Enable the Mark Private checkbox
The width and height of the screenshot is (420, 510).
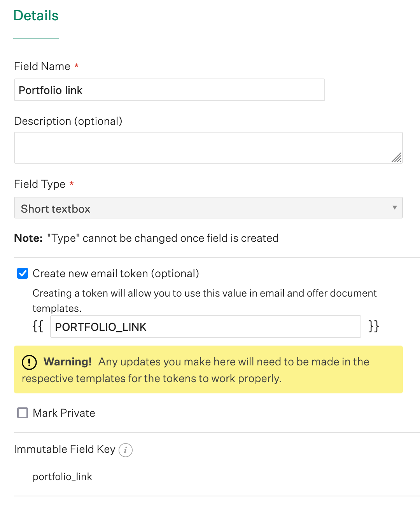[22, 413]
